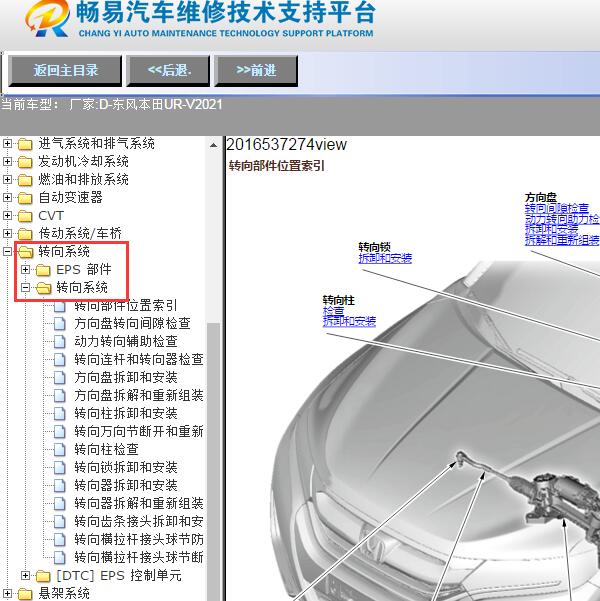Expand the CVT tree node
The width and height of the screenshot is (600, 601).
coord(7,216)
